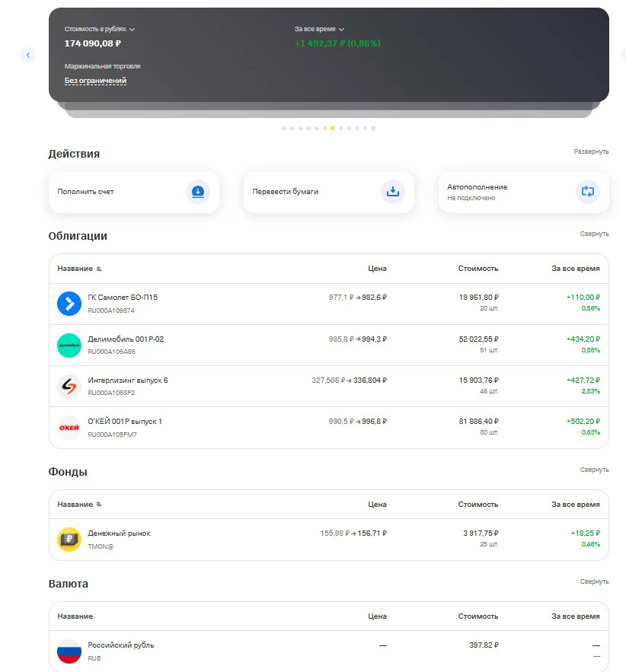Click За все время header in Валюта

[576, 616]
